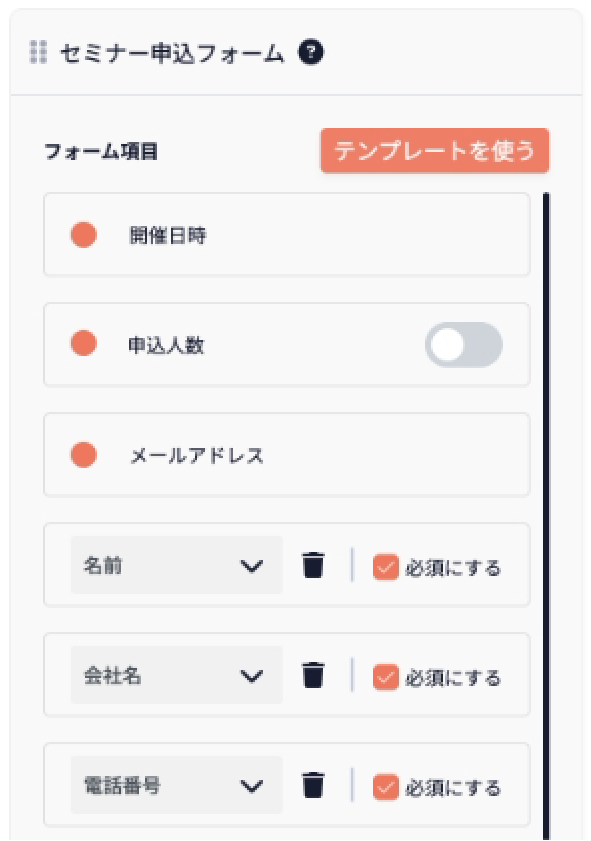Viewport: 591px width, 841px height.
Task: Click the vertical scrollbar of form items
Action: [x=546, y=515]
